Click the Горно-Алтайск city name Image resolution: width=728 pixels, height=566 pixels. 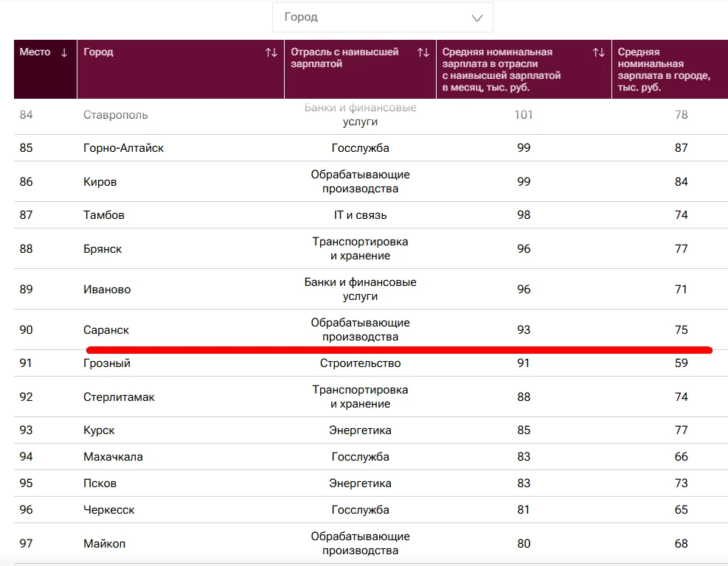(x=123, y=148)
